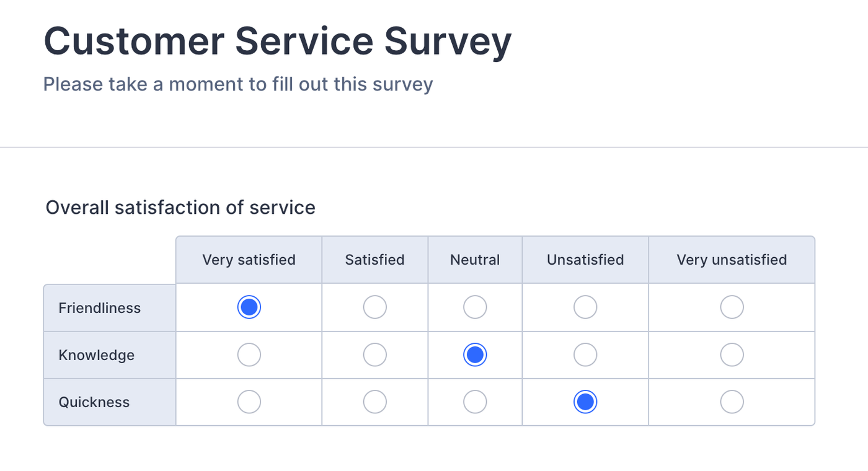Viewport: 868px width, 471px height.
Task: Rate Quickness as Very unsatisfied
Action: tap(732, 402)
